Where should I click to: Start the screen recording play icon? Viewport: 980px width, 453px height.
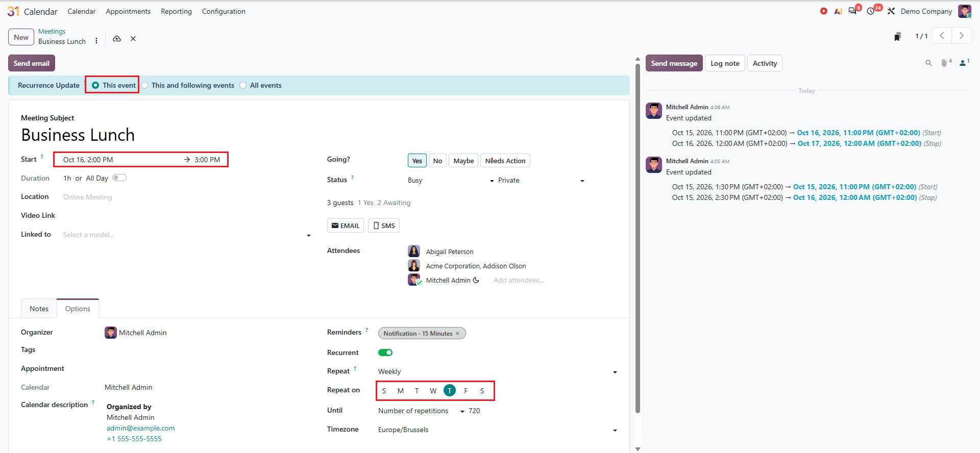[x=823, y=11]
